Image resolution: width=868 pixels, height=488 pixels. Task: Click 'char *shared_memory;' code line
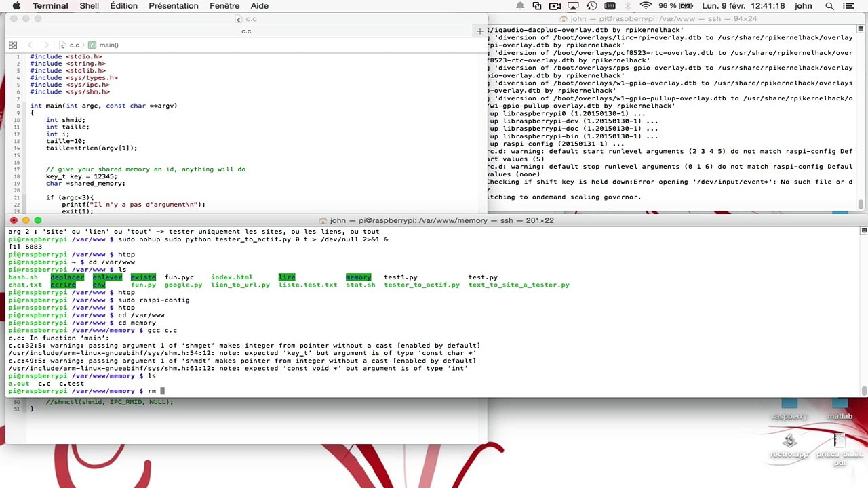pos(85,183)
